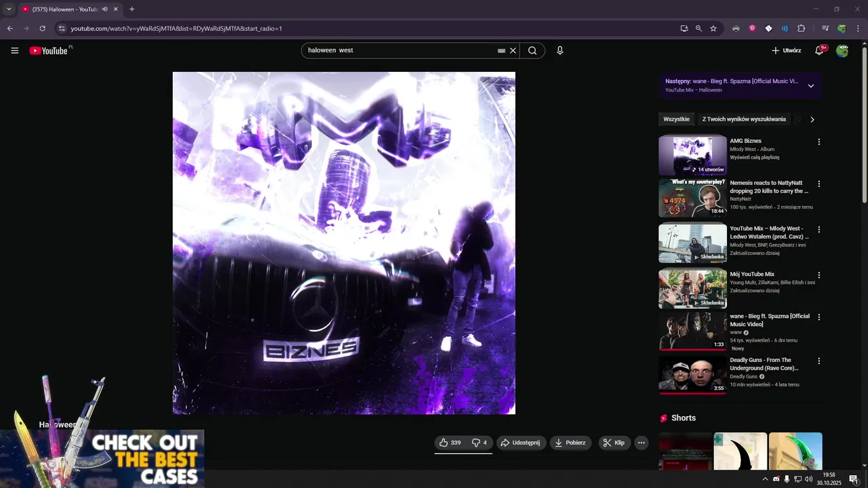
Task: Select the Wszystkie filter chip
Action: tap(676, 119)
